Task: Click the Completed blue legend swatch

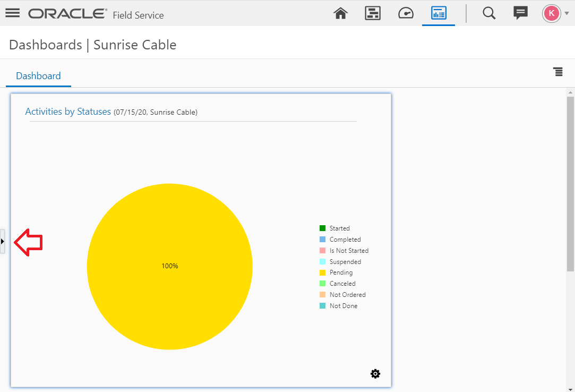Action: (x=322, y=240)
